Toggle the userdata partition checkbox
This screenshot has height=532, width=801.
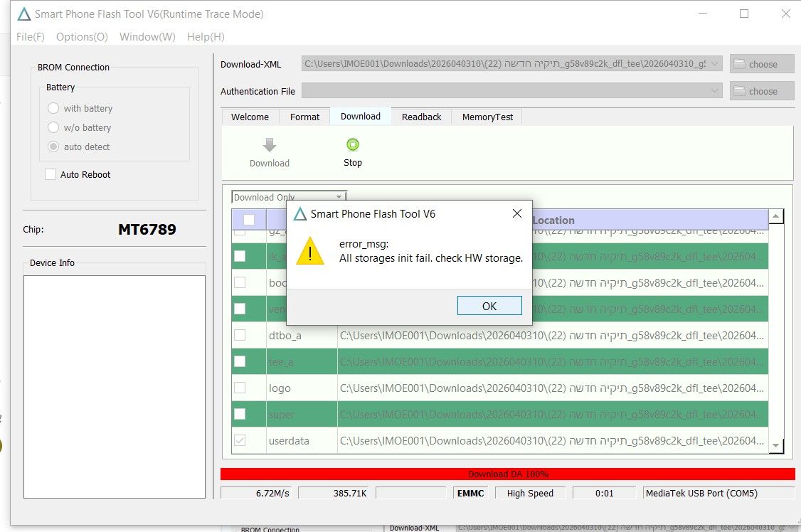(x=240, y=440)
